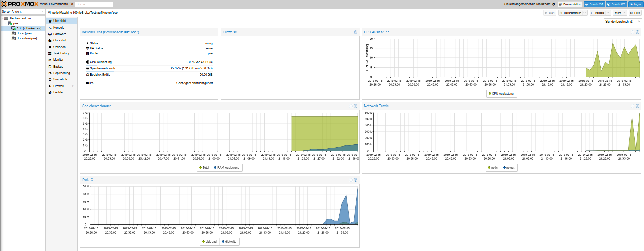The width and height of the screenshot is (644, 251).
Task: Click the Dokumentation button
Action: click(x=570, y=4)
